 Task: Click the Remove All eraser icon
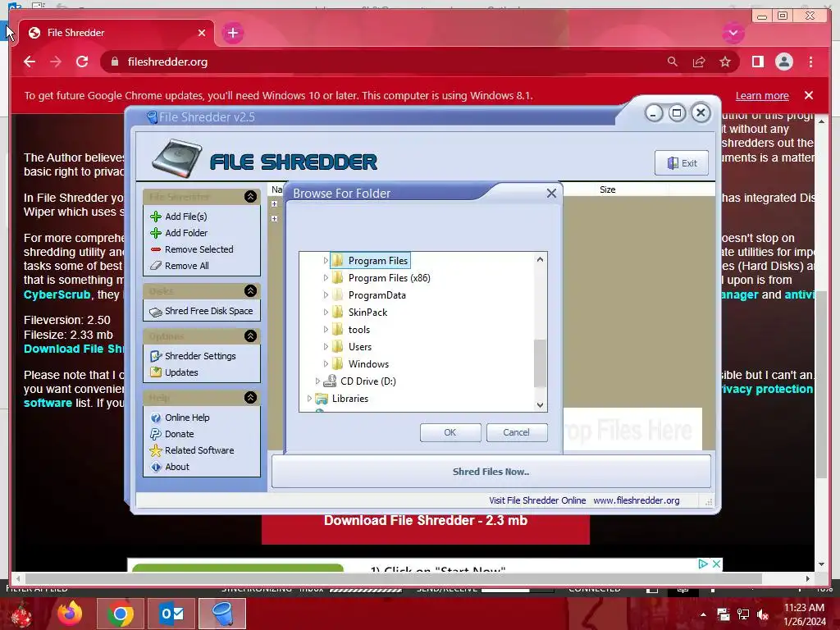(x=156, y=266)
